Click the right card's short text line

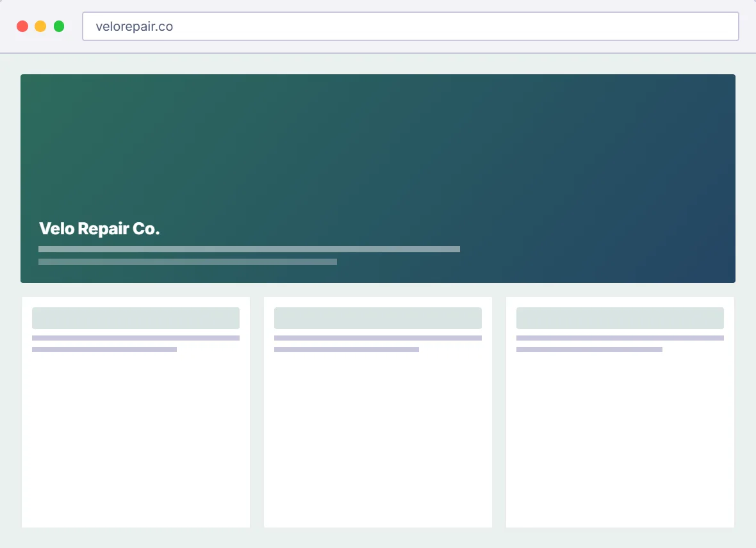tap(589, 350)
